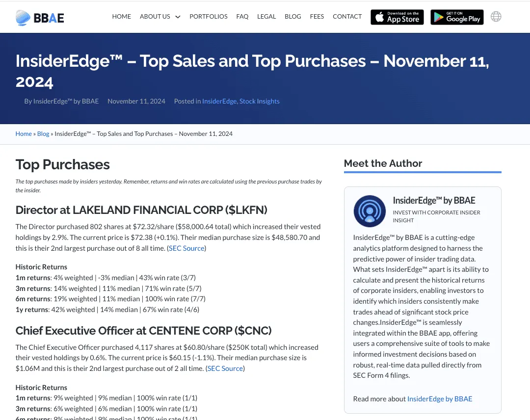Image resolution: width=530 pixels, height=420 pixels.
Task: Click the author byline By InsiderEdge™ by BBAE
Action: click(61, 102)
